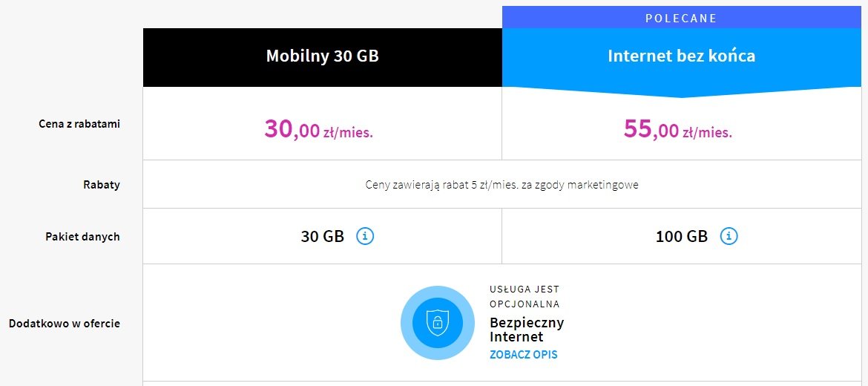
Task: Open info icon next to 30 GB
Action: 365,237
